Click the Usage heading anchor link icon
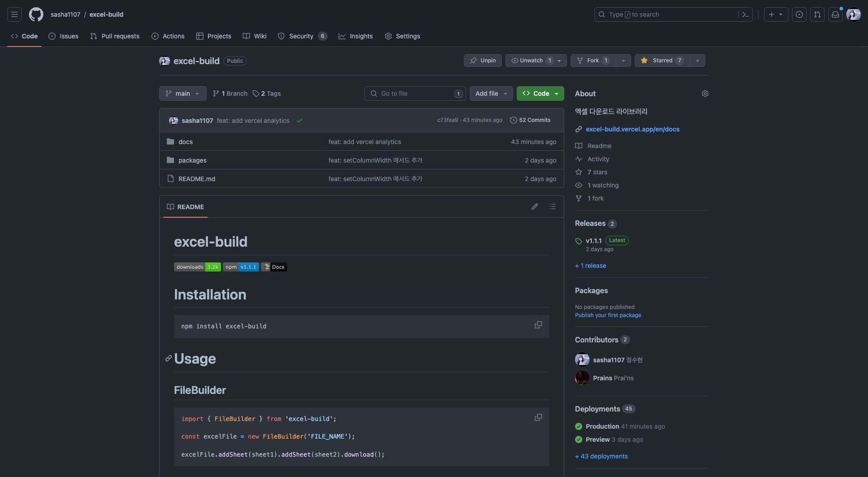The width and height of the screenshot is (868, 477). 169,358
